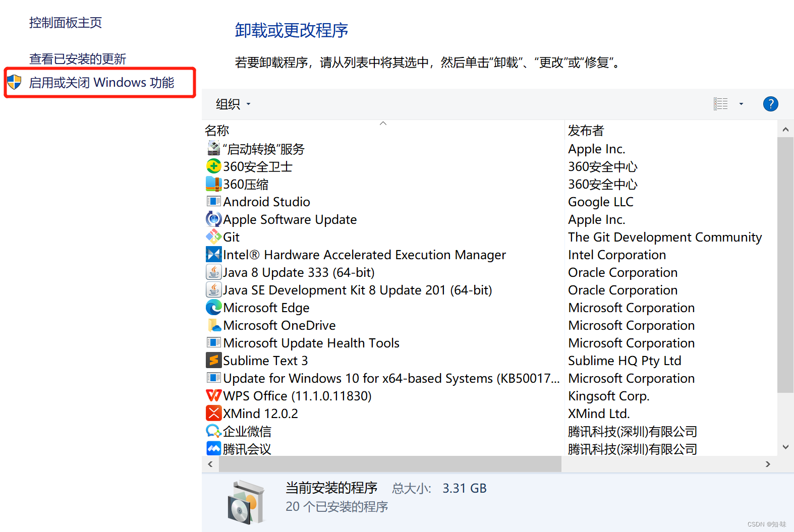Viewport: 794px width, 532px height.
Task: Sort by the 名称 column header
Action: tap(217, 131)
